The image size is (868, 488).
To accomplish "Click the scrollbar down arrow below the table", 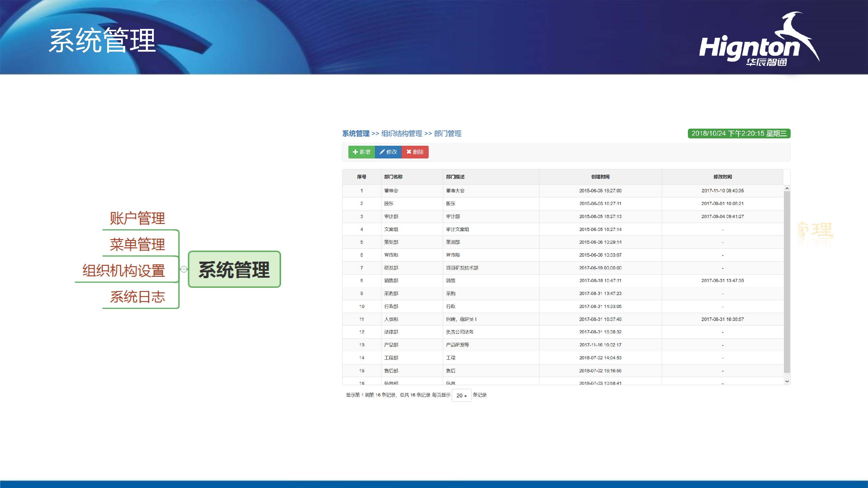I will coord(787,381).
